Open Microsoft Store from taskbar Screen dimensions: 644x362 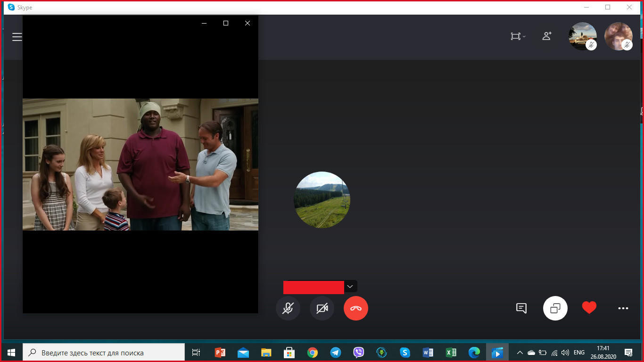point(289,353)
